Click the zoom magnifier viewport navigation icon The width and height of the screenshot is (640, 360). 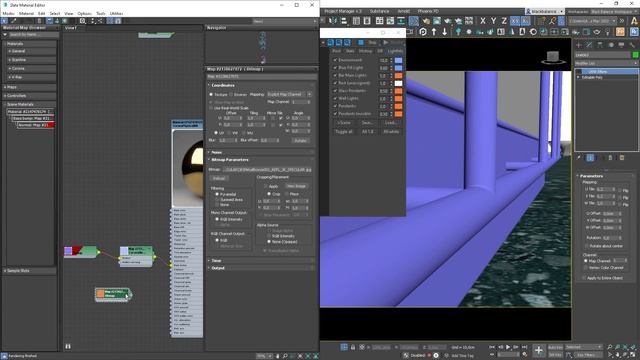pos(610,347)
